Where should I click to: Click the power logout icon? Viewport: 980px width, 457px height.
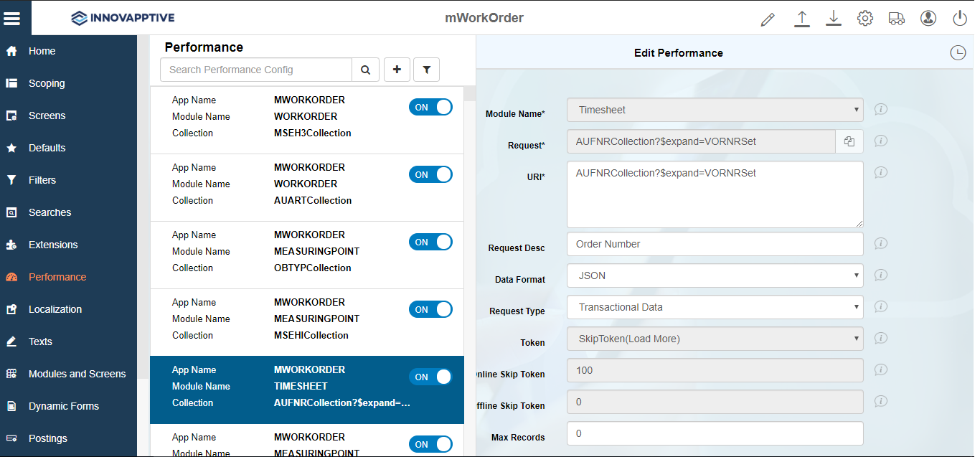pos(960,19)
